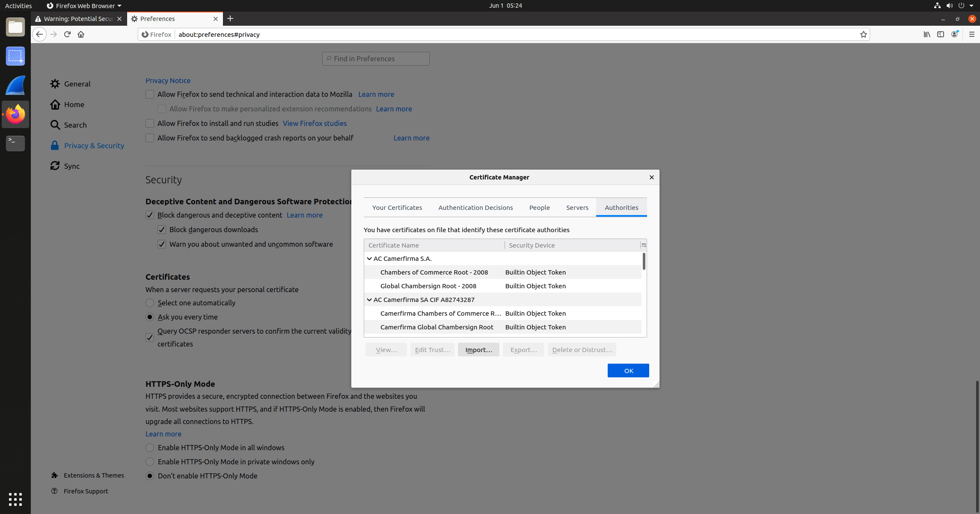Enable sending technical and interaction data
The height and width of the screenshot is (514, 980).
coord(150,94)
